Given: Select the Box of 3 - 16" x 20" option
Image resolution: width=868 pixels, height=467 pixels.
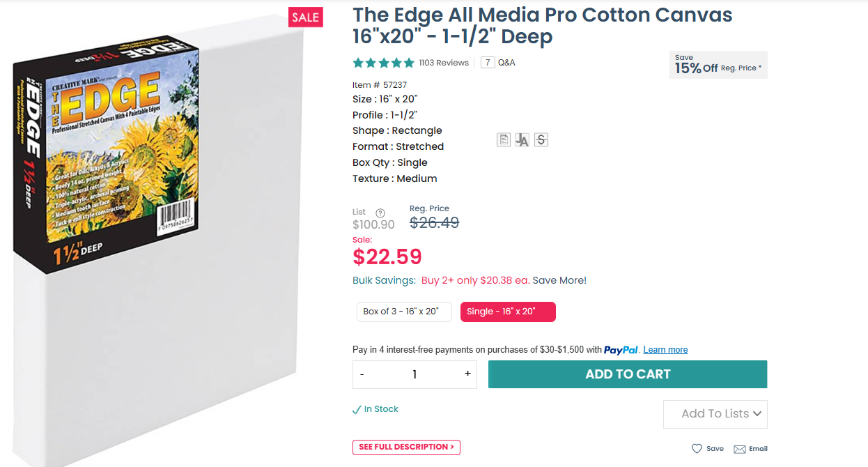Looking at the screenshot, I should coord(401,312).
